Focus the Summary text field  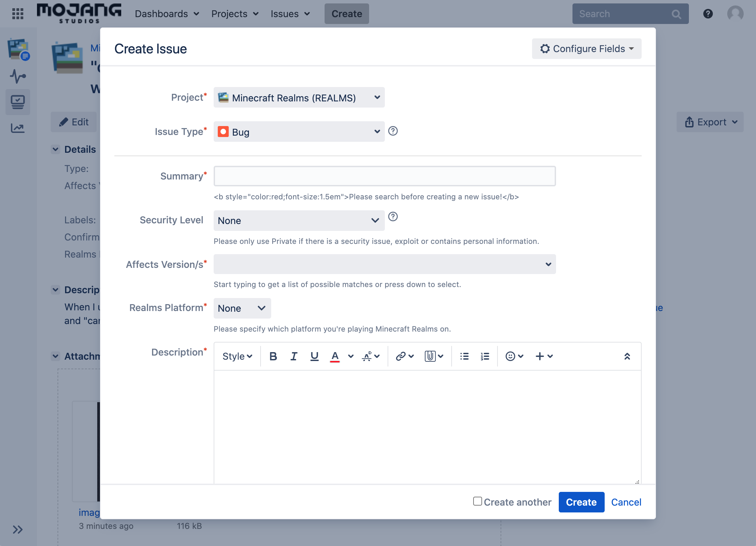click(385, 176)
